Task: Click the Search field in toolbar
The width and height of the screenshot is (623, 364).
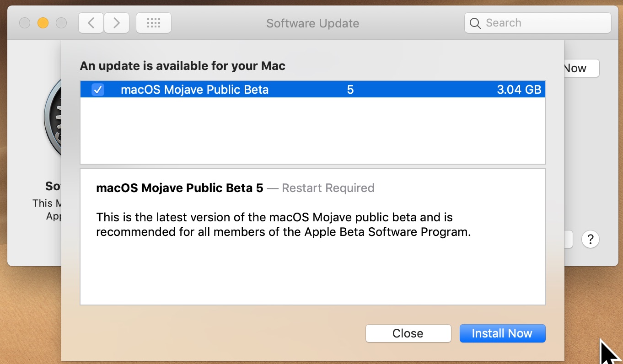Action: pyautogui.click(x=537, y=23)
